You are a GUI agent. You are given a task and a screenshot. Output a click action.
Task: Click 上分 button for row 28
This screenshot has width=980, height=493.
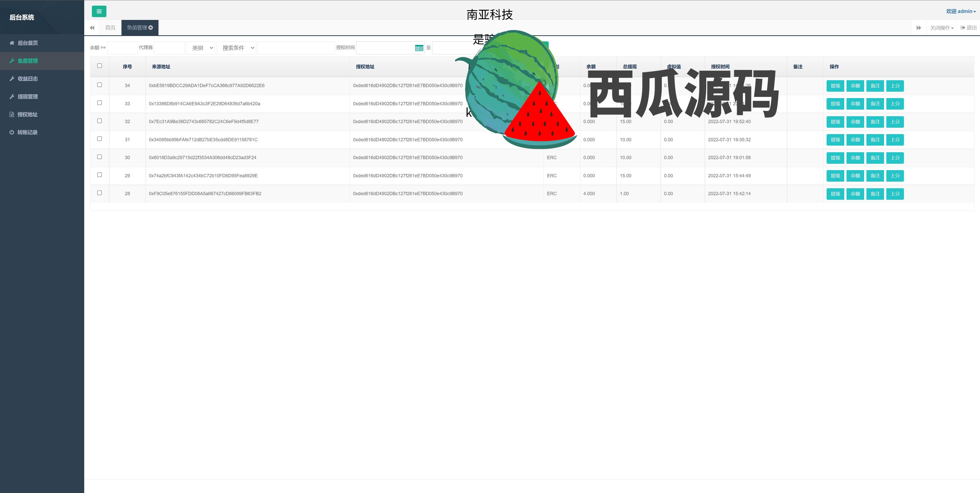click(895, 194)
